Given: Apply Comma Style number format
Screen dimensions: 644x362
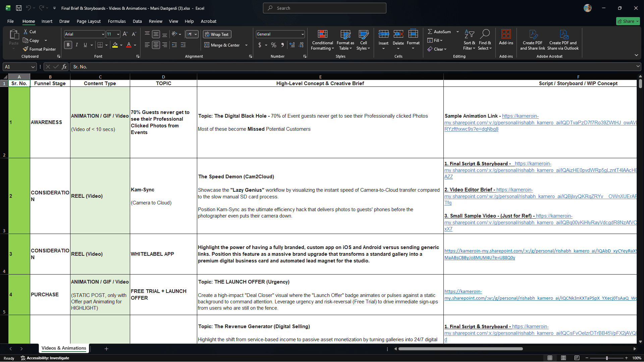Looking at the screenshot, I should pyautogui.click(x=282, y=45).
